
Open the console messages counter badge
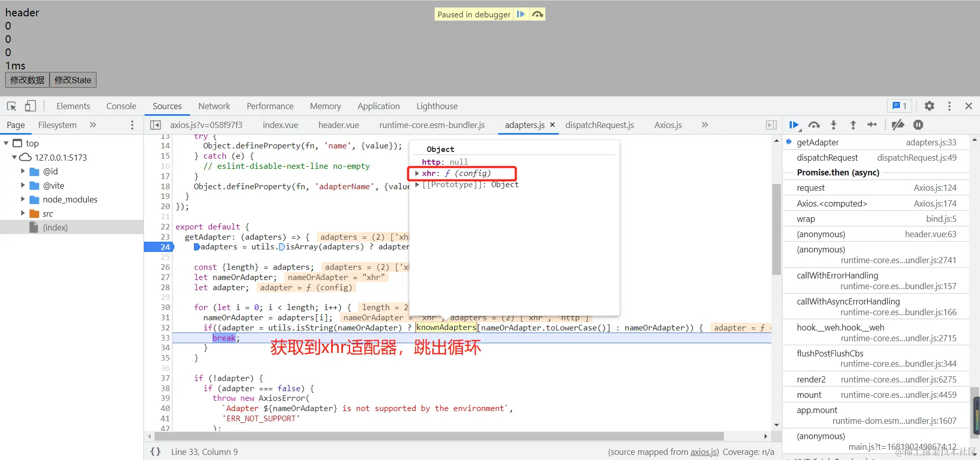click(x=899, y=106)
